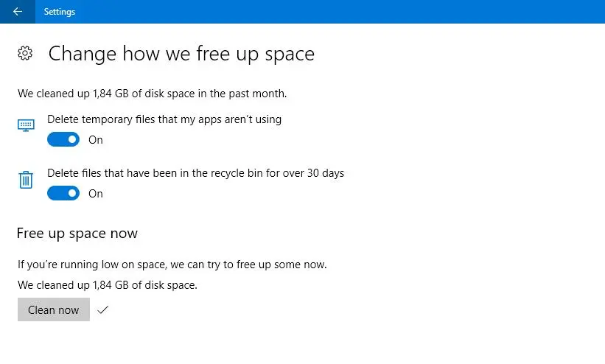Click the checkmark next to Clean now

[x=102, y=309]
